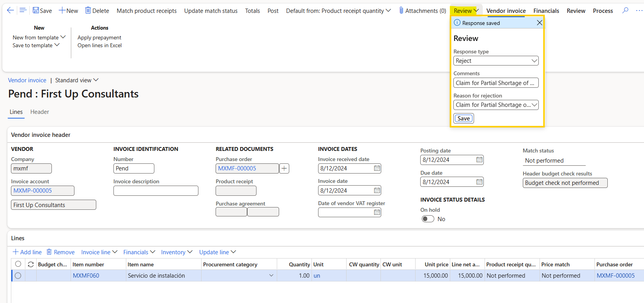The image size is (644, 303).
Task: Open Procurement category dropdown in line row
Action: [271, 276]
